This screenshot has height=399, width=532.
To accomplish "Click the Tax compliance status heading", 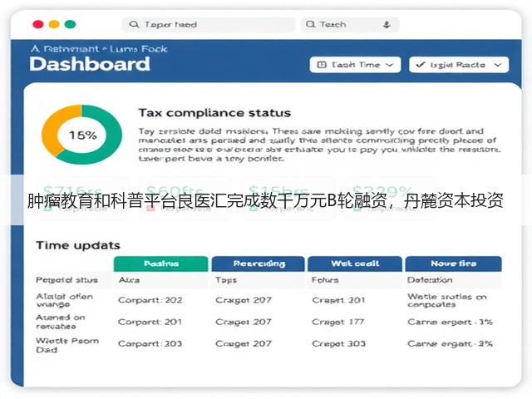I will (214, 113).
